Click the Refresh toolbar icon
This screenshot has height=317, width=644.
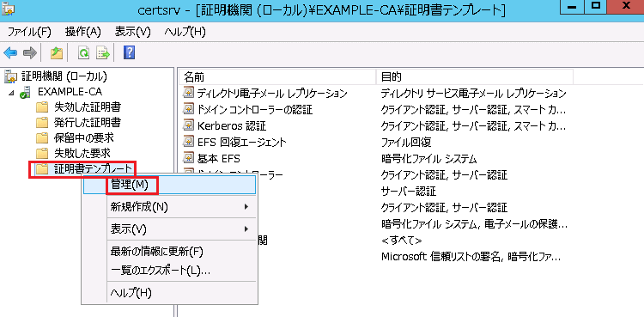coord(84,52)
